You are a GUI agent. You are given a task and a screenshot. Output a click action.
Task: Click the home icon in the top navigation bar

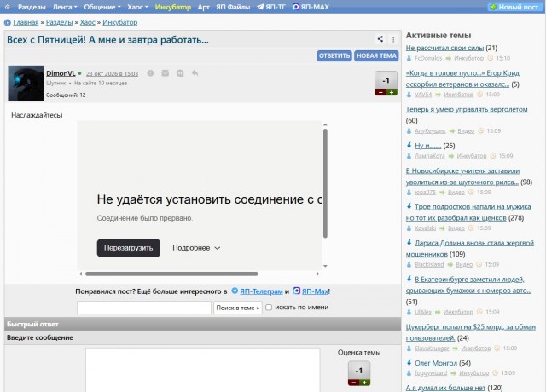click(x=8, y=7)
